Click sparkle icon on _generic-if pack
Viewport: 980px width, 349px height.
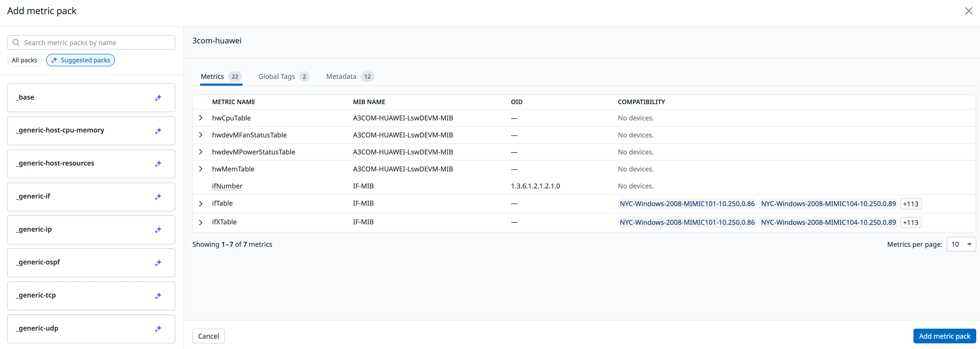coord(158,197)
